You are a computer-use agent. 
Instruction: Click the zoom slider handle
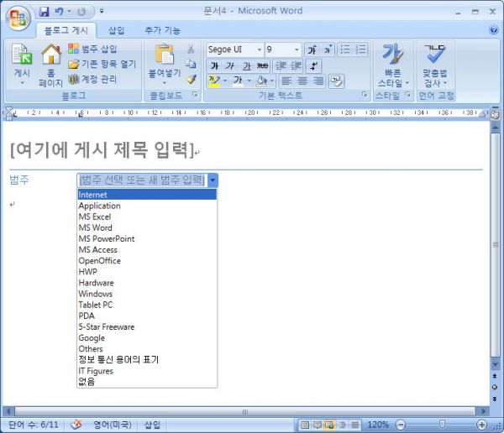443,425
